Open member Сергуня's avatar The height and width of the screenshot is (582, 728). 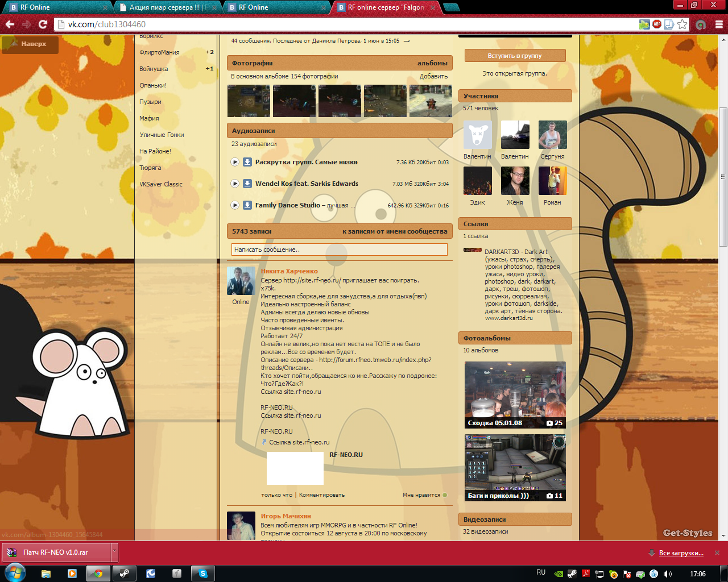(553, 135)
